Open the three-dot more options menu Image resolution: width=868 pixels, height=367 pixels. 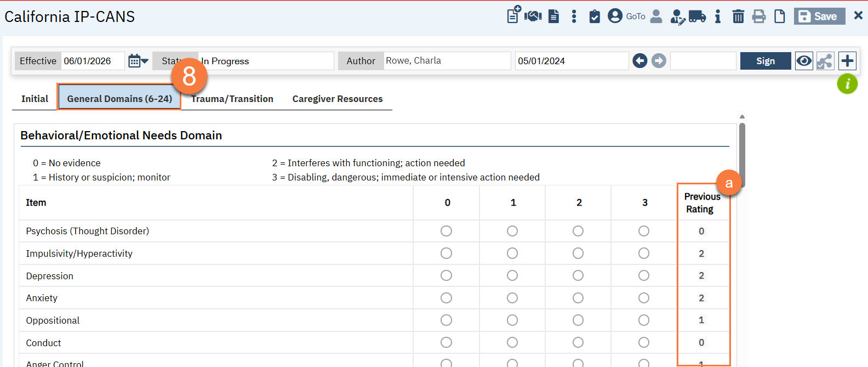click(x=574, y=16)
